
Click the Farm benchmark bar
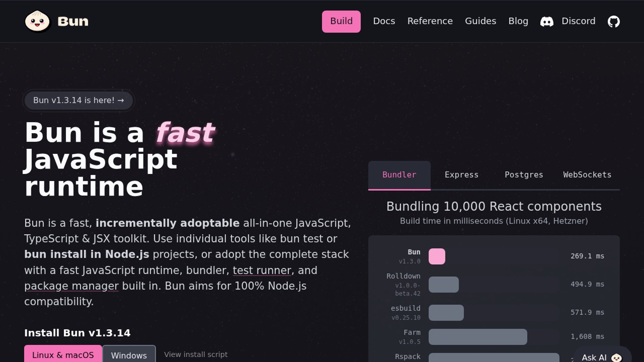click(x=478, y=337)
